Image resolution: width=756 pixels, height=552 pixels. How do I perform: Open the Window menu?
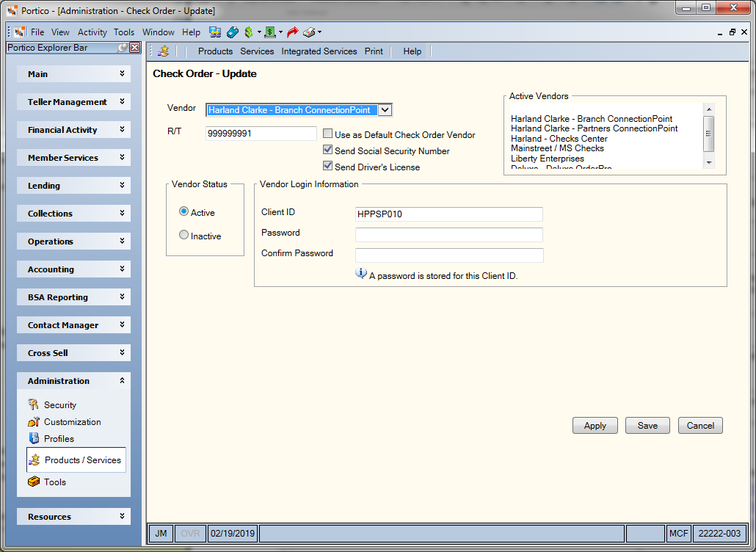coord(158,32)
